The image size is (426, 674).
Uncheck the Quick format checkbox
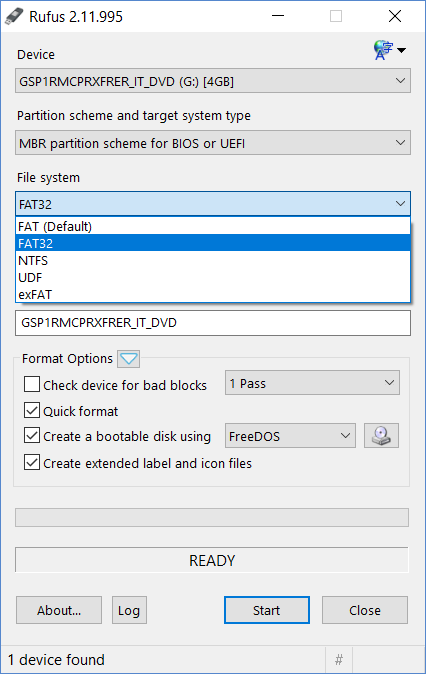32,411
